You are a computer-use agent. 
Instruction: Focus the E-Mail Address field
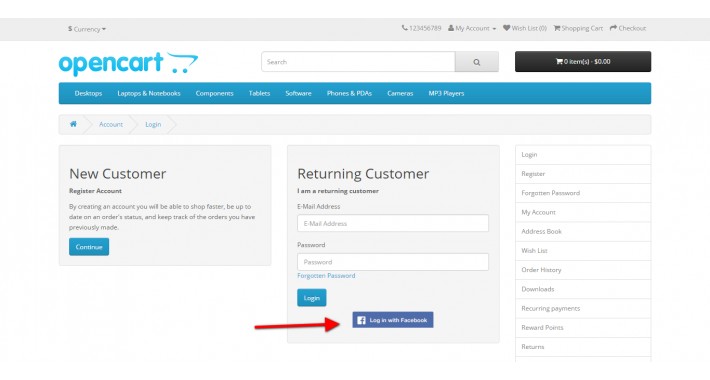tap(393, 223)
